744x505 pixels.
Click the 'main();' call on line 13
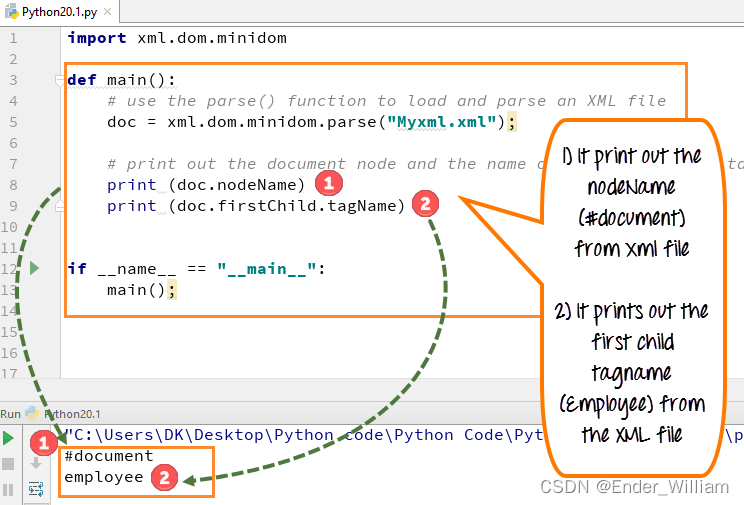[x=141, y=290]
